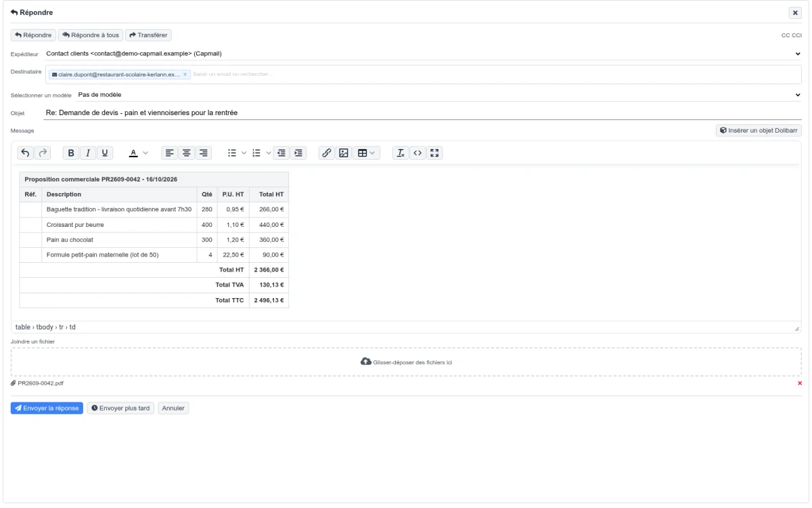Toggle italic formatting
This screenshot has height=508, width=812.
(x=88, y=153)
